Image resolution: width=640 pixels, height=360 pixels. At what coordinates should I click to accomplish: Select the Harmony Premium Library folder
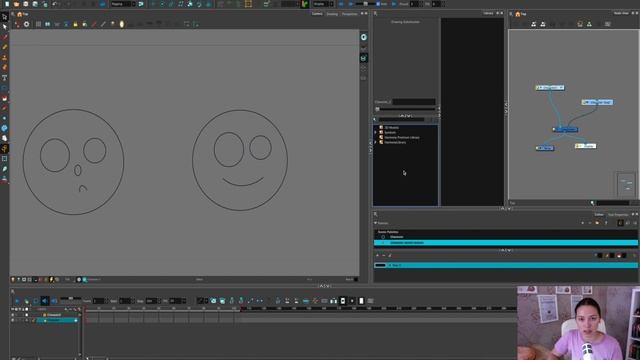[402, 137]
